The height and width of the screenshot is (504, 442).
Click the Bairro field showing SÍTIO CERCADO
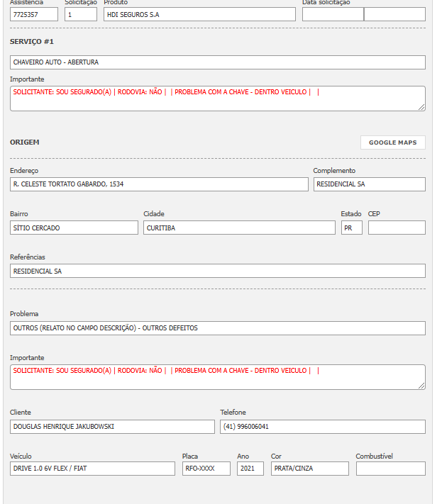(x=74, y=228)
